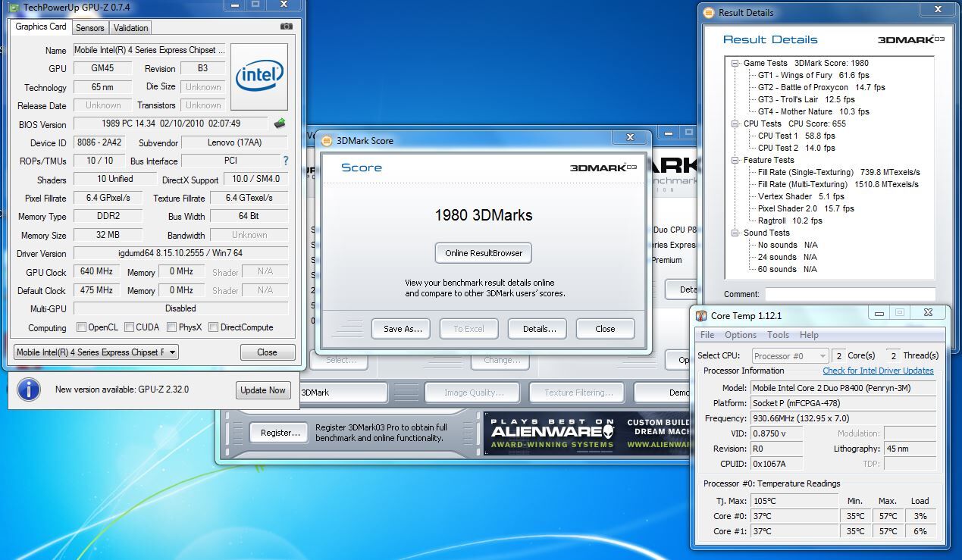The image size is (962, 560).
Task: Click Check for Intel Driver Updates link
Action: [x=878, y=371]
